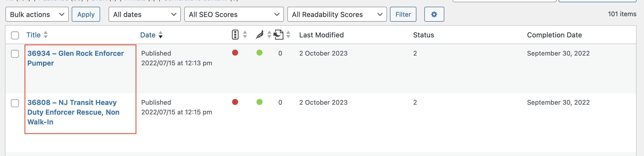Click green readability dot for NJ Transit row
Image resolution: width=644 pixels, height=156 pixels.
[x=259, y=102]
